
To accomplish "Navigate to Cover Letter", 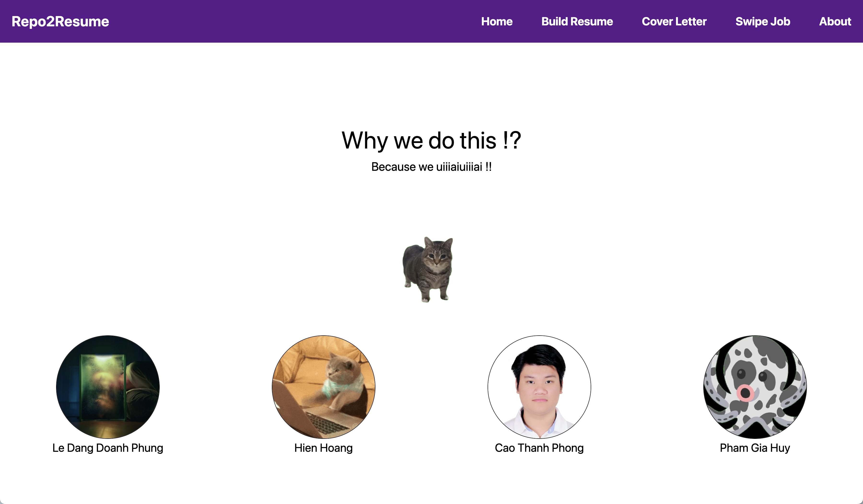I will tap(674, 22).
